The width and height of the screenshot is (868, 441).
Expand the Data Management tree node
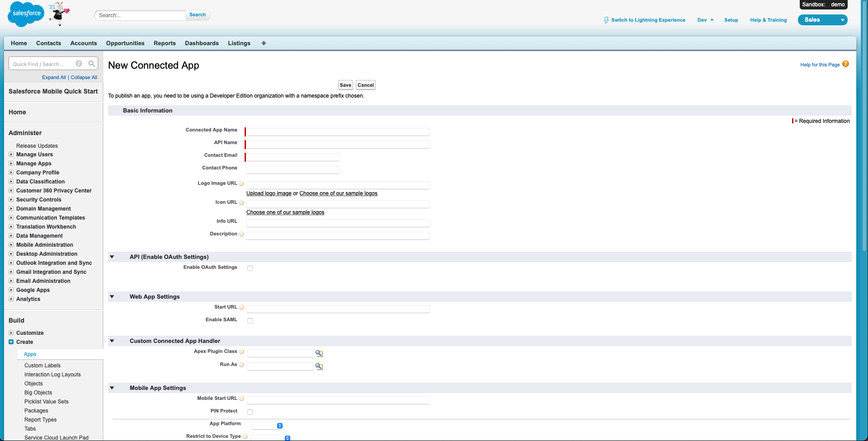pyautogui.click(x=11, y=236)
